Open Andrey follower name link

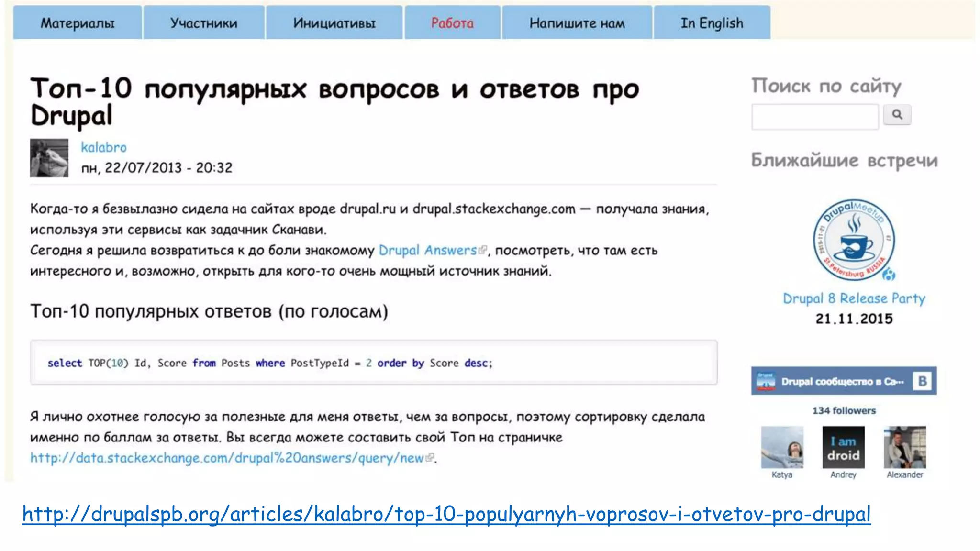pyautogui.click(x=843, y=474)
